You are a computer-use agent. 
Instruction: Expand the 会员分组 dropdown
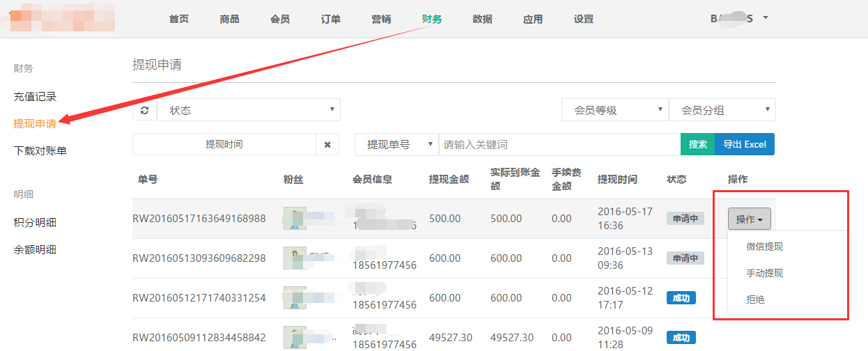722,110
